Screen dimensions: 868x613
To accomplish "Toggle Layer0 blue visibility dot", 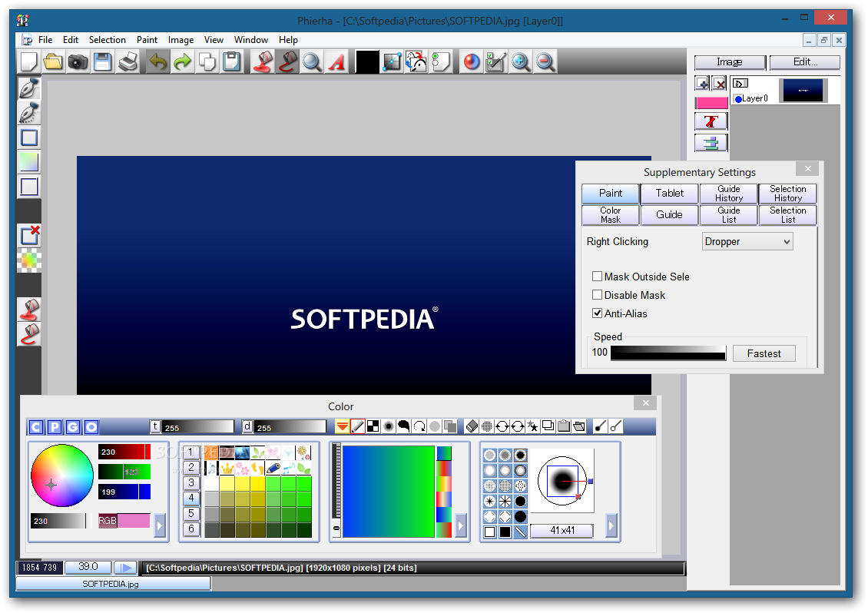I will coord(738,99).
